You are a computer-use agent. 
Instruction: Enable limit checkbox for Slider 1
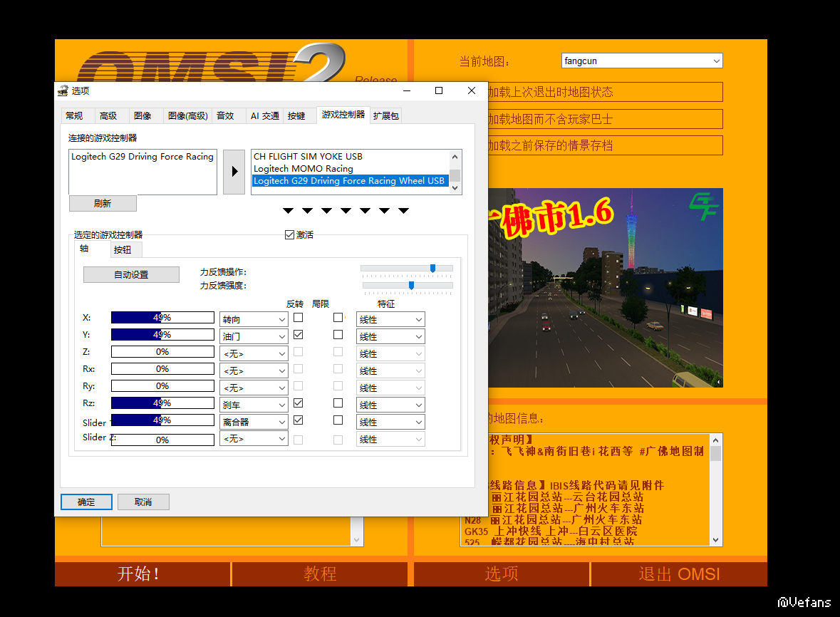click(338, 420)
